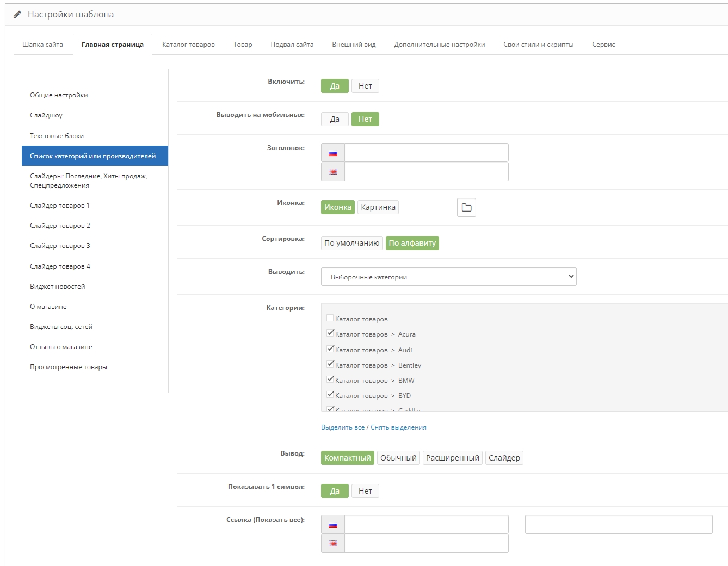728x566 pixels.
Task: Click the Russian flag in Заголовок field
Action: click(333, 153)
